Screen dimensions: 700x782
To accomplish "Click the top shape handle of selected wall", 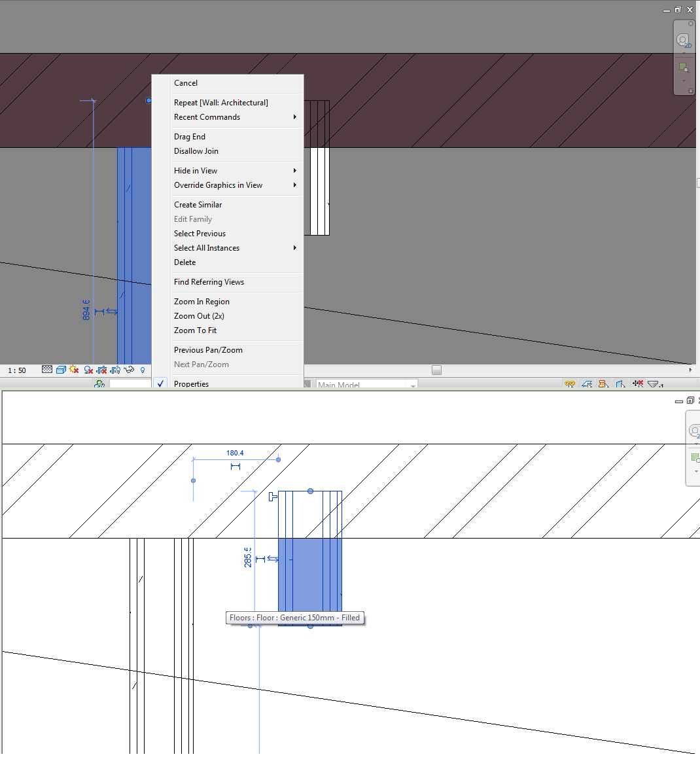I will (310, 491).
